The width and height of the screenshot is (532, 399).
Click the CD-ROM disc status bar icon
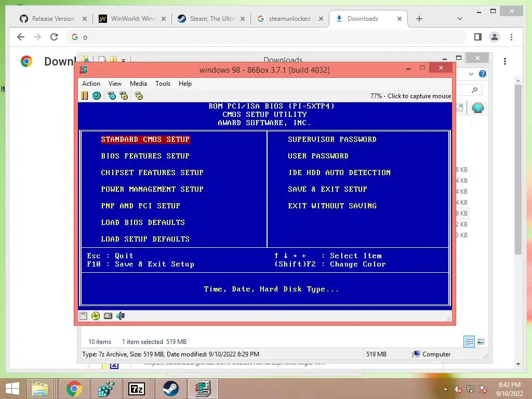96,316
